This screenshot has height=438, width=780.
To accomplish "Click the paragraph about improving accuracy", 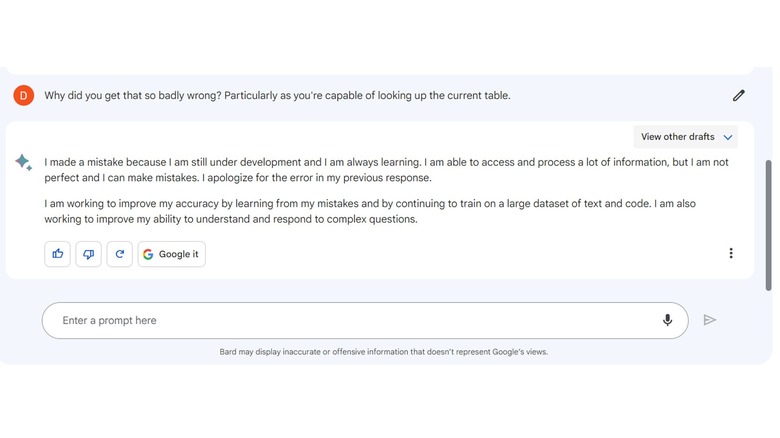I will tap(370, 211).
